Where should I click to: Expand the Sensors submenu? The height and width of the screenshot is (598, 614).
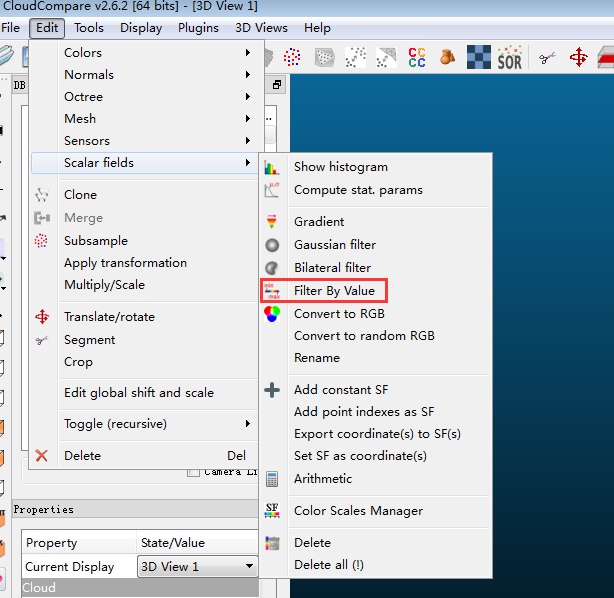(144, 141)
